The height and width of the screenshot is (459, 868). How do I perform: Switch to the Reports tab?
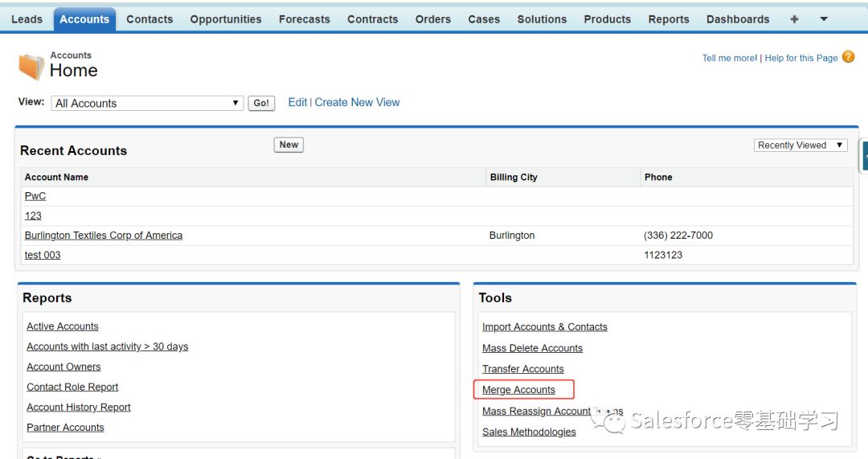tap(669, 19)
